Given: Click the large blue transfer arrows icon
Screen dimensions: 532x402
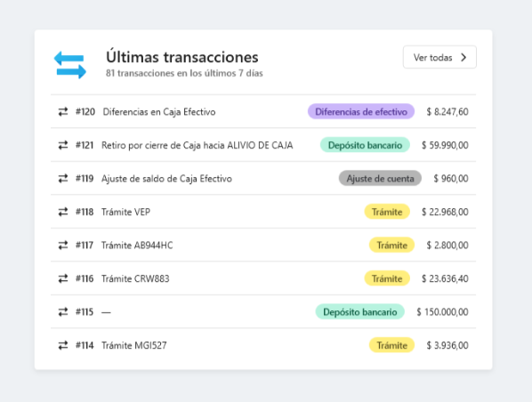Looking at the screenshot, I should point(70,65).
